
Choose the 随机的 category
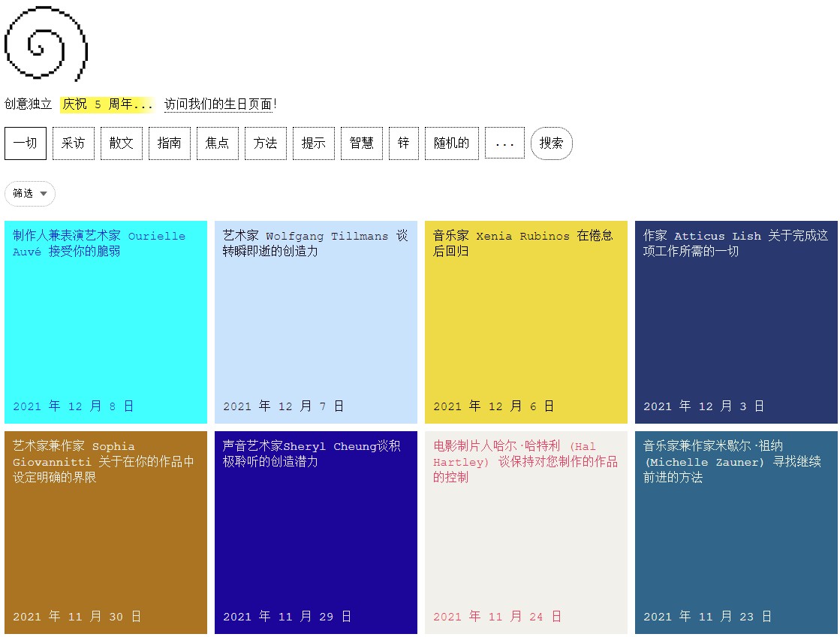pyautogui.click(x=452, y=143)
